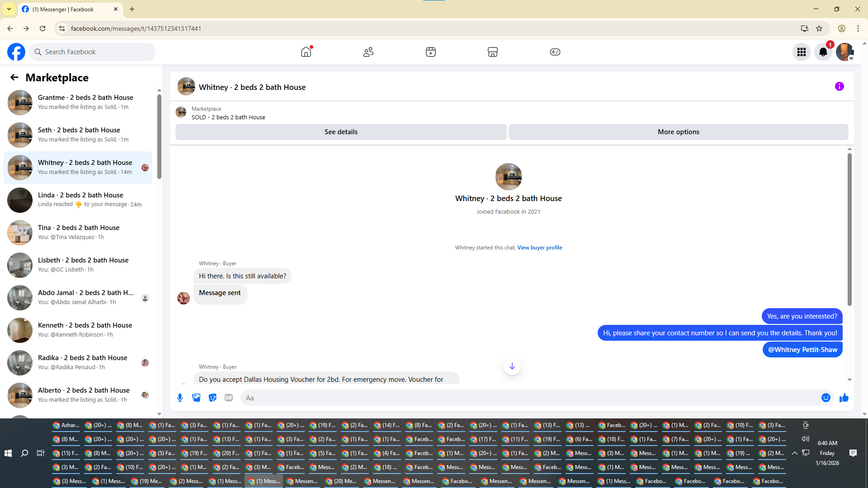Open the Friends tab in top navigation
Screen dimensions: 868x488
368,52
